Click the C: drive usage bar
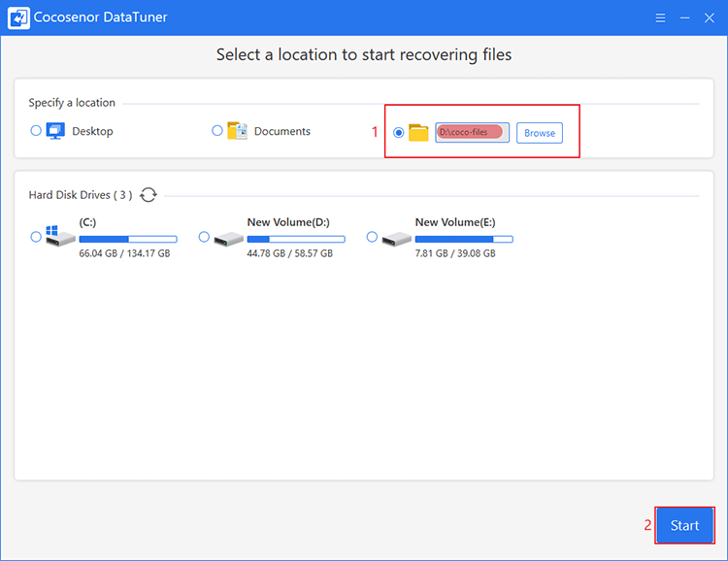The height and width of the screenshot is (561, 728). point(128,239)
